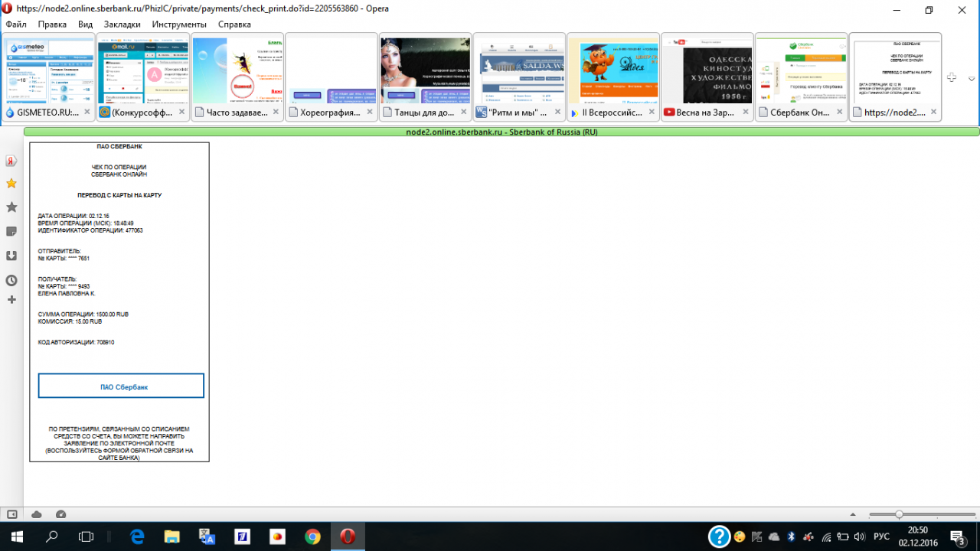Viewport: 980px width, 551px height.
Task: Close the Весна на Зар... tab
Action: pyautogui.click(x=746, y=112)
